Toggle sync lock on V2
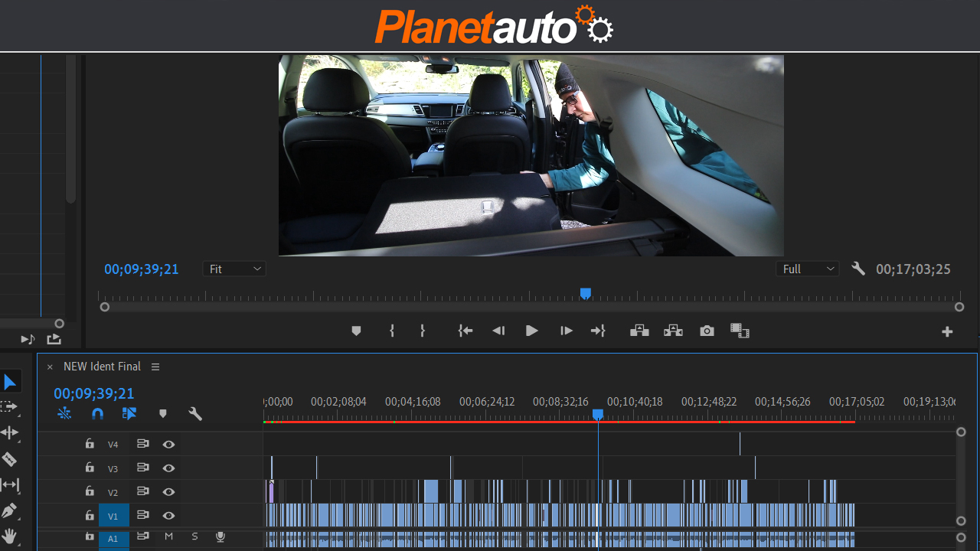Viewport: 980px width, 551px height. [142, 491]
